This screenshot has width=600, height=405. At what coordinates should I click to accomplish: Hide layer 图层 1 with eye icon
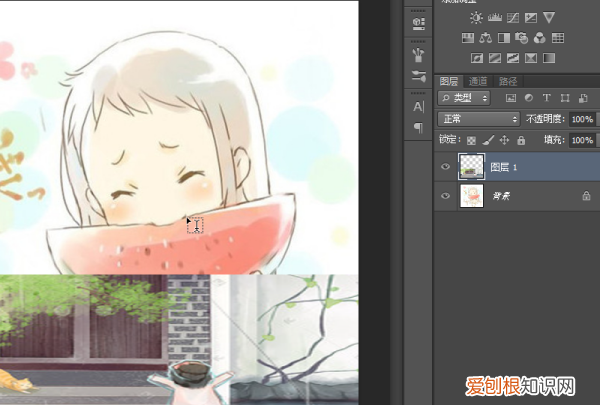446,167
